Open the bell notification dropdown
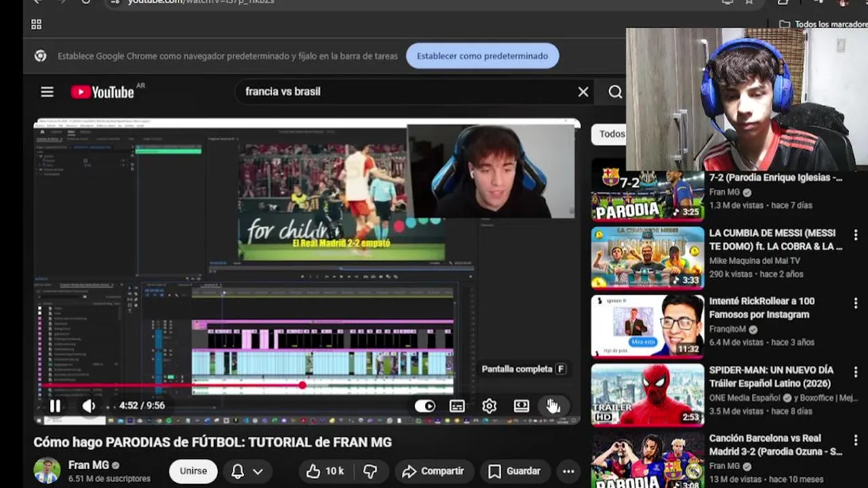Screen dimensions: 868x488 point(248,471)
